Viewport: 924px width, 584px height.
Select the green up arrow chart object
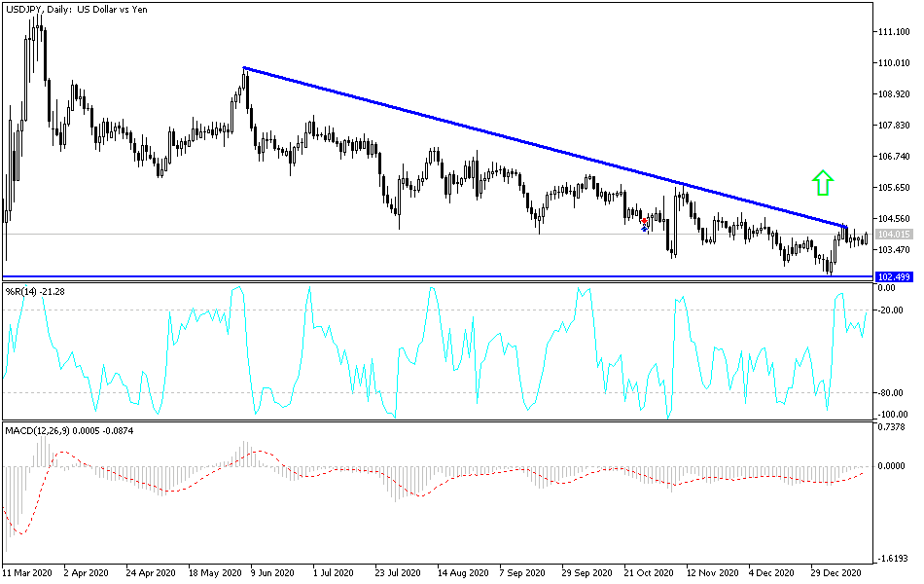click(822, 183)
